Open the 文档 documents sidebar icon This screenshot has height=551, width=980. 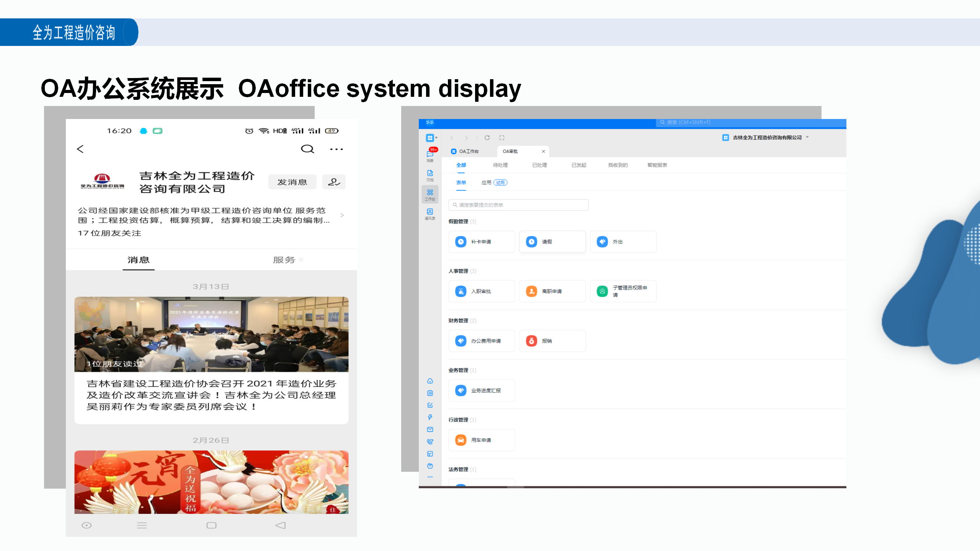click(430, 175)
